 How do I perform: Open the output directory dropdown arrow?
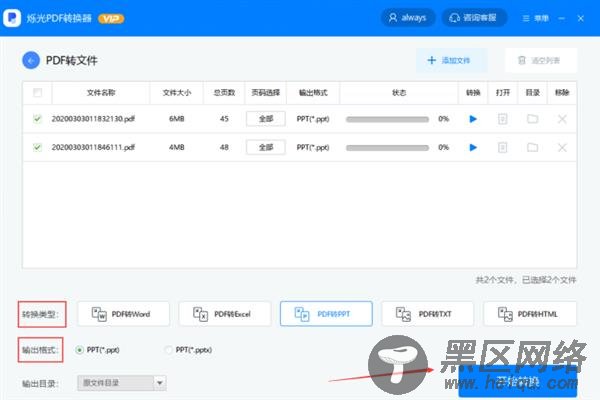point(160,383)
